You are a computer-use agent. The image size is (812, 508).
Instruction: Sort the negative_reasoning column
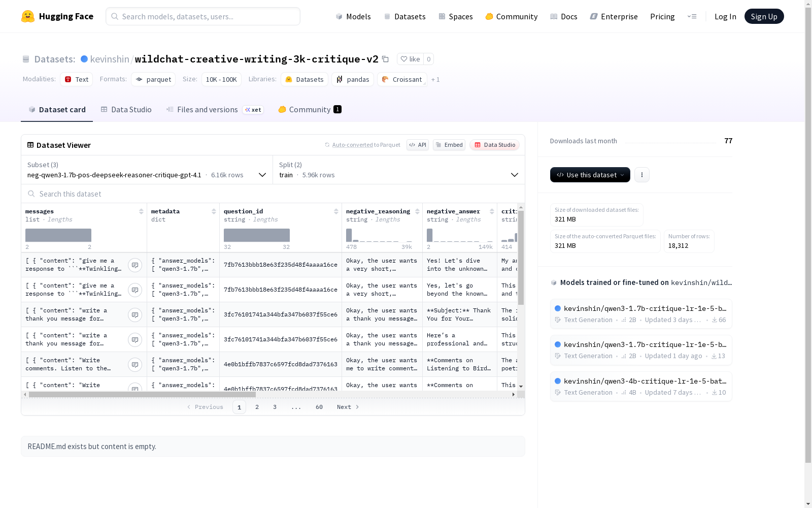[417, 211]
